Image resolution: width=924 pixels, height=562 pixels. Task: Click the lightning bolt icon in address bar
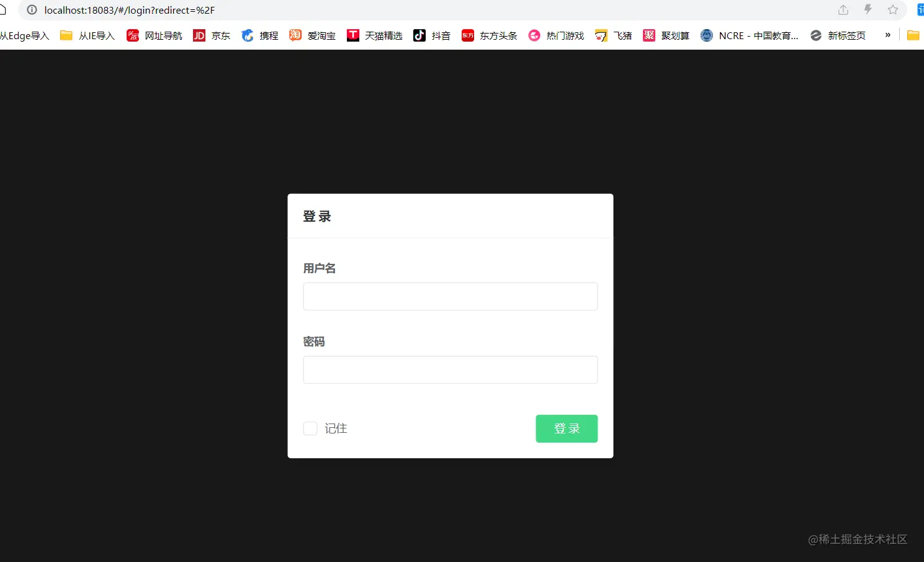coord(868,10)
